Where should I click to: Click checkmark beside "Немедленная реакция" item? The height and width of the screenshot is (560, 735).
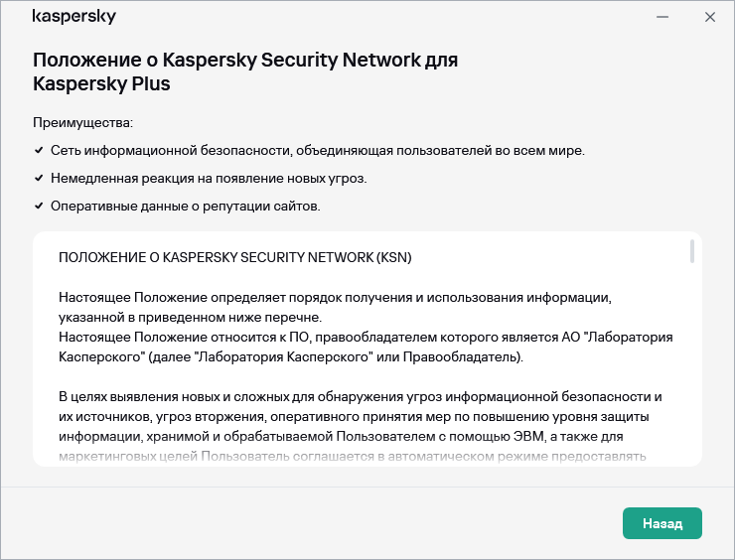(x=39, y=178)
